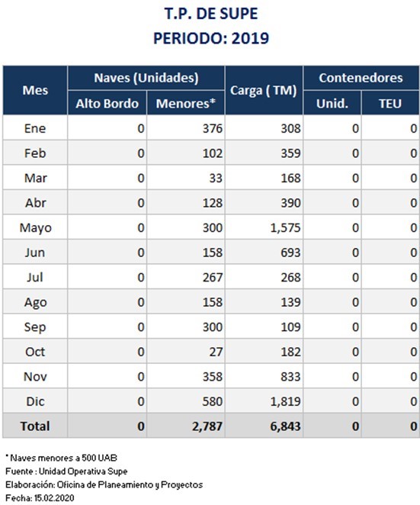420x505 pixels.
Task: Click the Fuente Unidad Operativa Supe footnote
Action: click(66, 471)
